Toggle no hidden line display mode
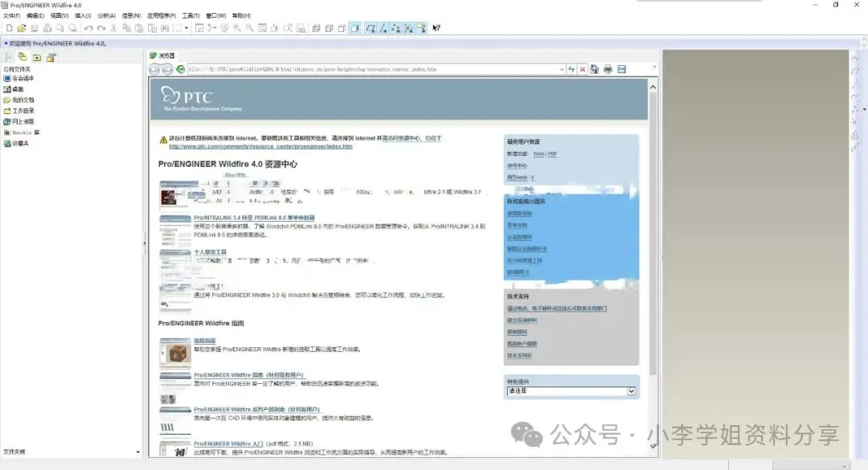 tap(342, 27)
